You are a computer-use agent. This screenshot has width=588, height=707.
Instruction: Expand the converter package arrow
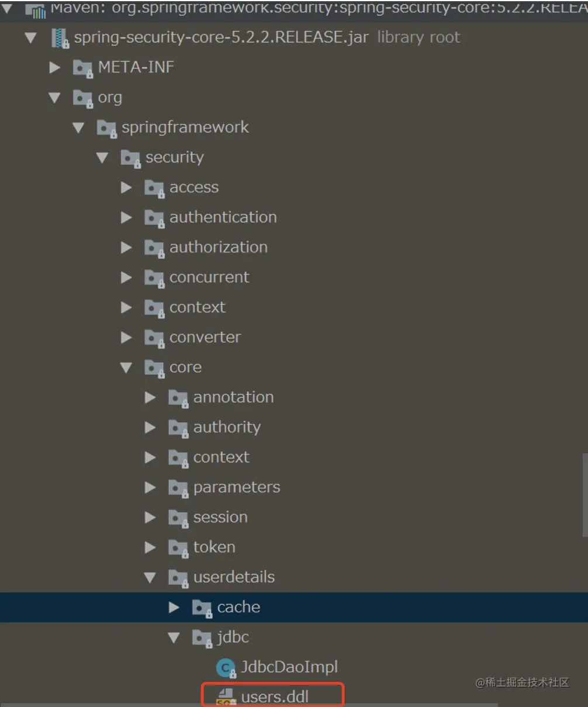click(126, 338)
